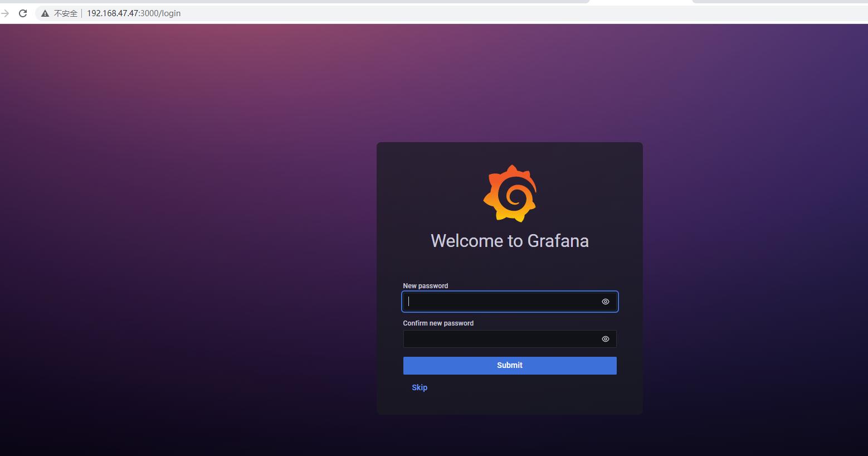Submit the new password
The height and width of the screenshot is (456, 868).
pos(510,366)
